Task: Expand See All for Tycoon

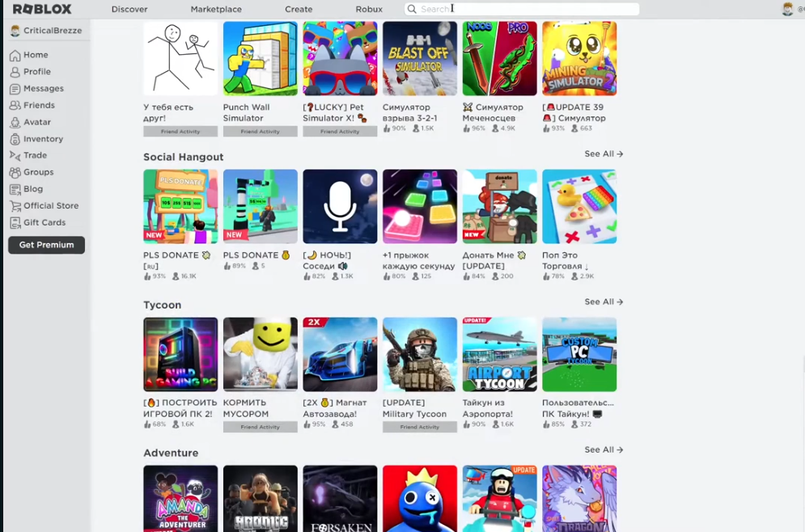Action: pos(604,302)
